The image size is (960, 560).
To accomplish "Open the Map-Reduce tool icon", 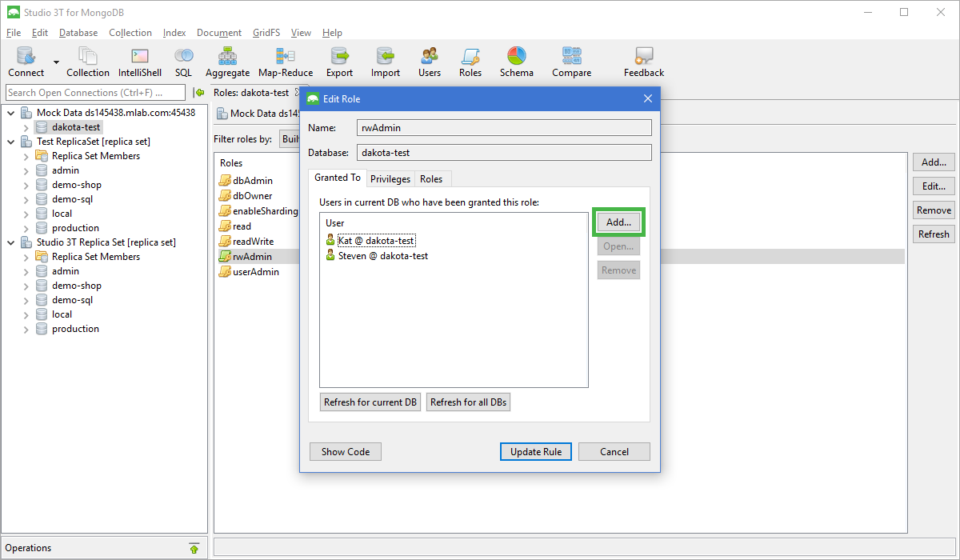I will [285, 56].
